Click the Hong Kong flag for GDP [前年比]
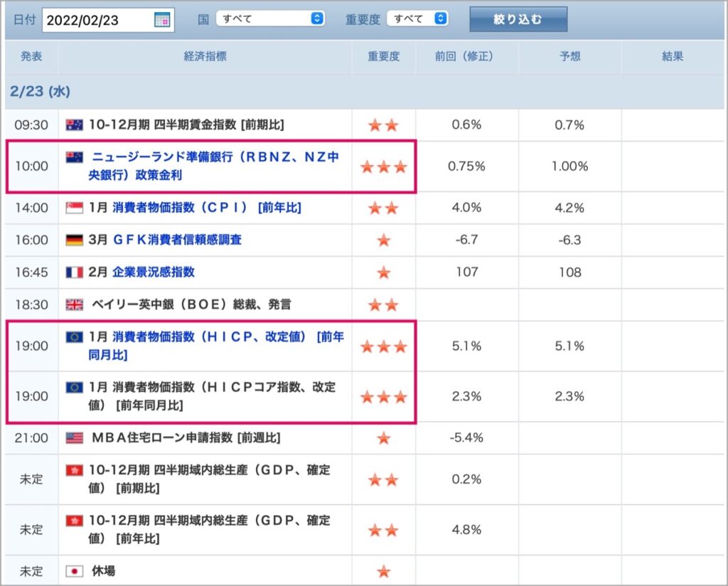The width and height of the screenshot is (728, 586). pos(74,521)
